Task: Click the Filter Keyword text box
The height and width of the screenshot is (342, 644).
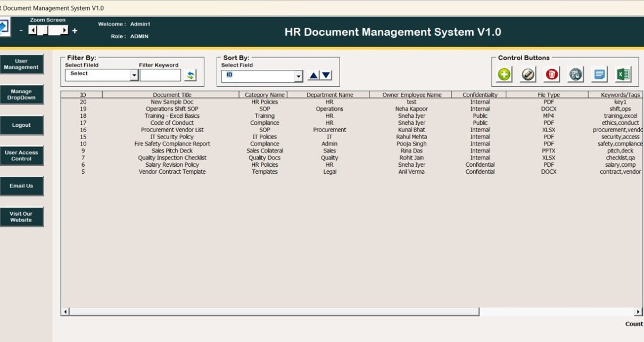Action: (160, 76)
